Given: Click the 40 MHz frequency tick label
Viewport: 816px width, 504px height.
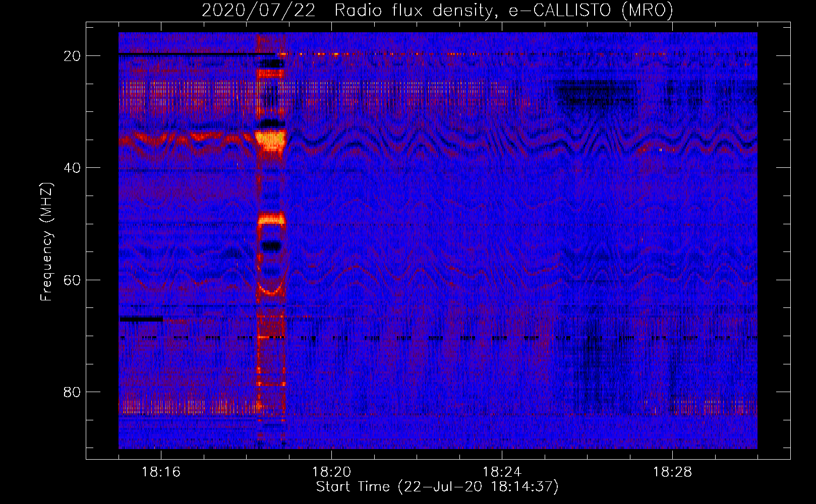Looking at the screenshot, I should click(72, 168).
